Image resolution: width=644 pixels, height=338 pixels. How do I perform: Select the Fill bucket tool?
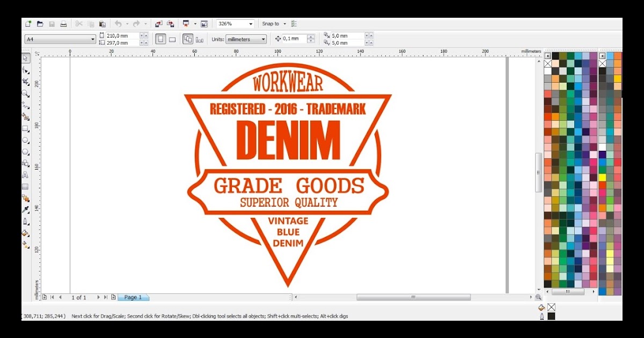click(25, 233)
